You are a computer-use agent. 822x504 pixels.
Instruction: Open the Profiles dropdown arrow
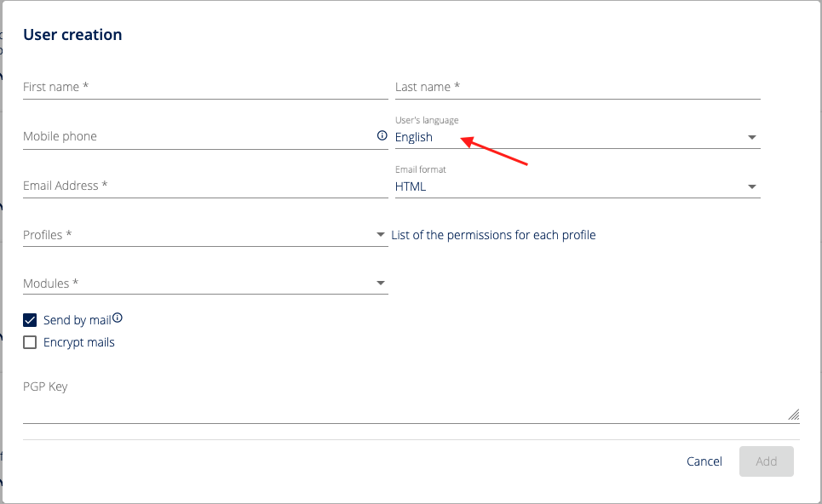click(380, 234)
